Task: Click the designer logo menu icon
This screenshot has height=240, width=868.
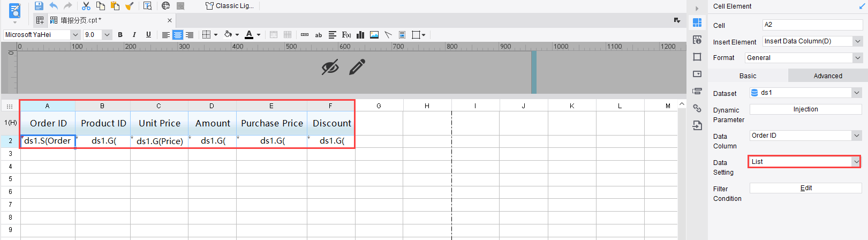Action: 15,10
